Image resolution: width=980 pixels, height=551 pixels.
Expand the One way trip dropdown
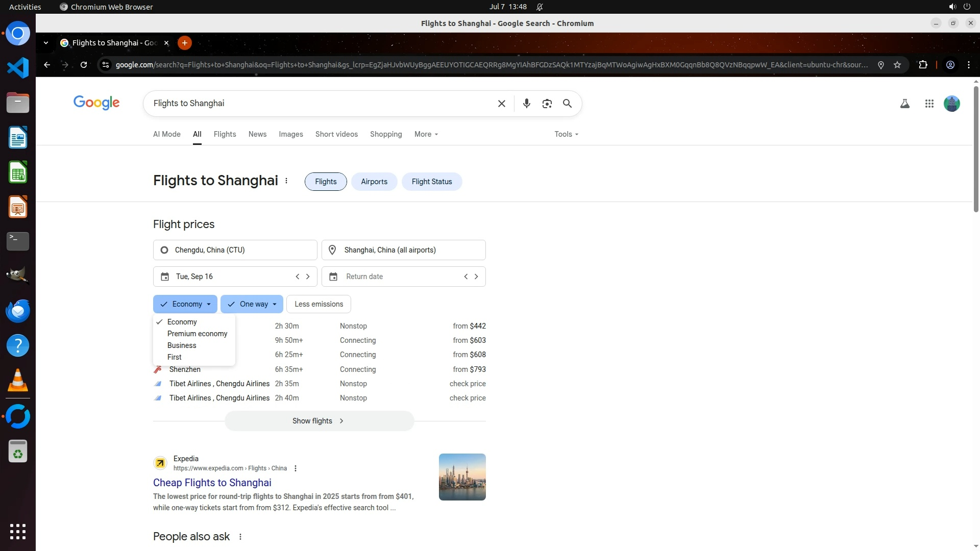click(252, 304)
